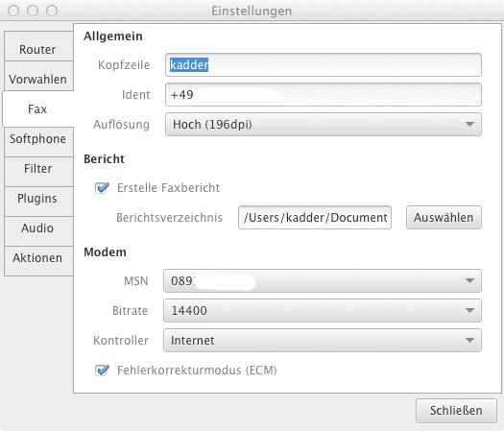The width and height of the screenshot is (504, 431).
Task: Expand the Bitrate 14400 dropdown
Action: 322,310
